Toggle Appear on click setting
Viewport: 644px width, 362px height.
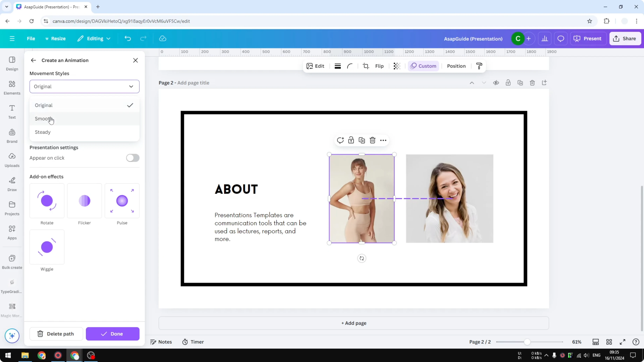133,158
